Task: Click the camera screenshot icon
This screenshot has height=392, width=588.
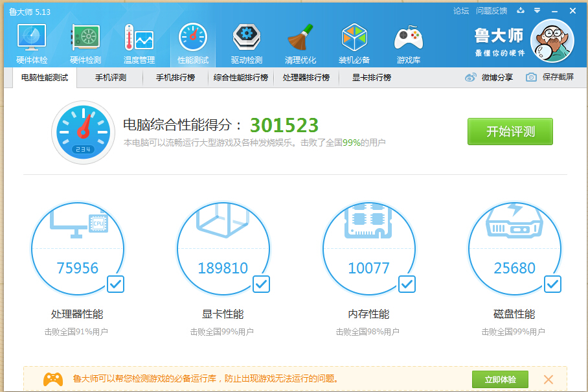Action: pos(531,77)
